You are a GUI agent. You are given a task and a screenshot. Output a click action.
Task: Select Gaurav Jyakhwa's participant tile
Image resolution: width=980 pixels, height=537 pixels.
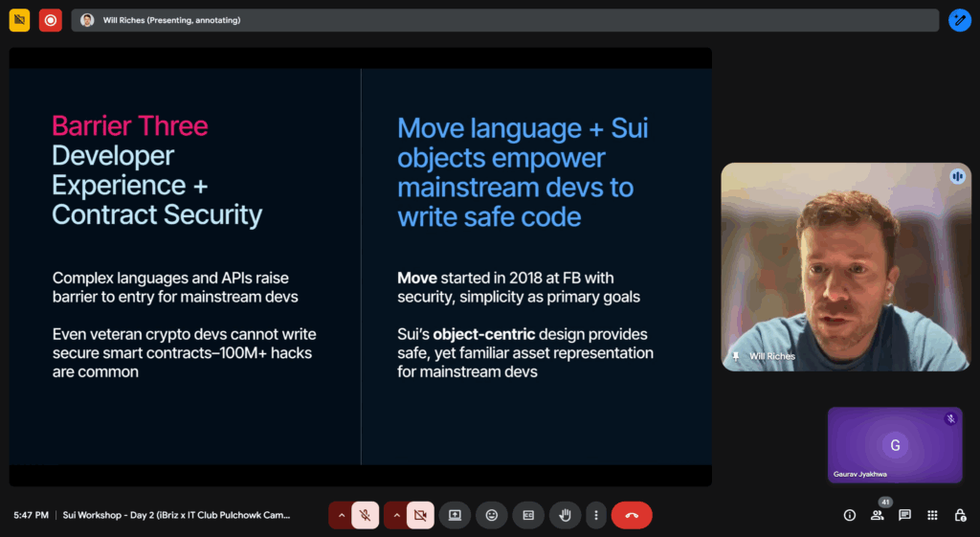tap(895, 445)
